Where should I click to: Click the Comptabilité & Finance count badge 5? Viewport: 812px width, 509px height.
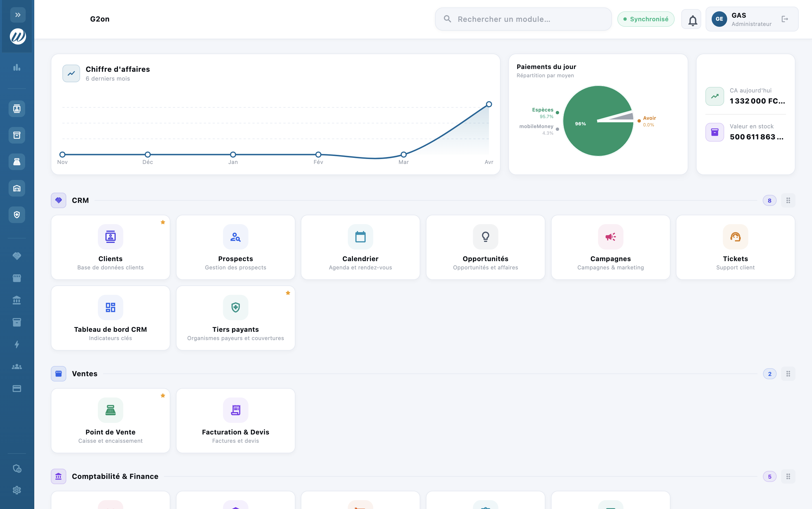pyautogui.click(x=769, y=477)
